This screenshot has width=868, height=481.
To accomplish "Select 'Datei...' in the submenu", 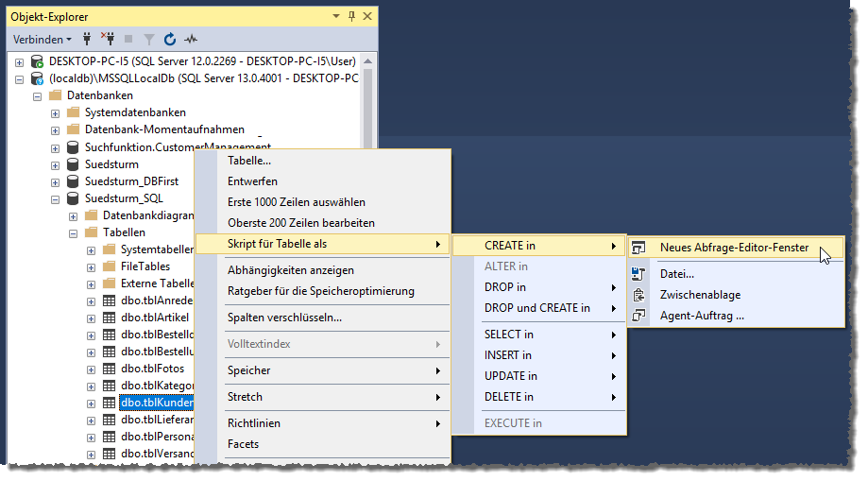I will [676, 274].
